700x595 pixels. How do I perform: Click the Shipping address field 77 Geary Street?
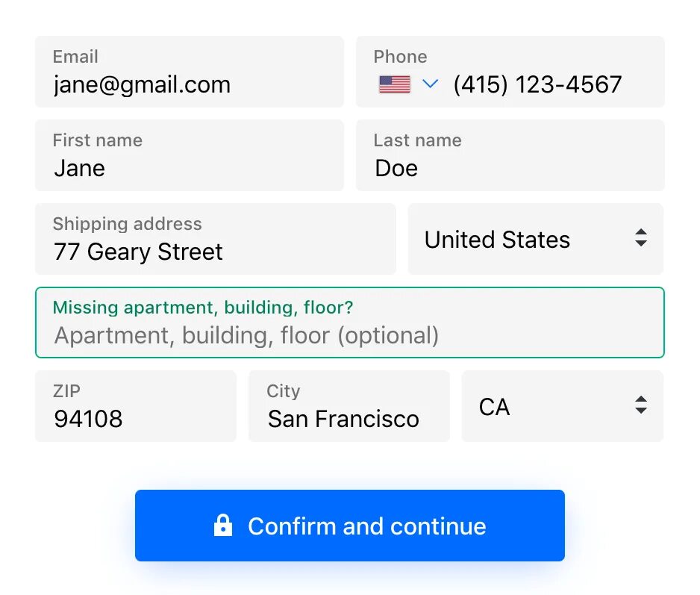(x=215, y=239)
